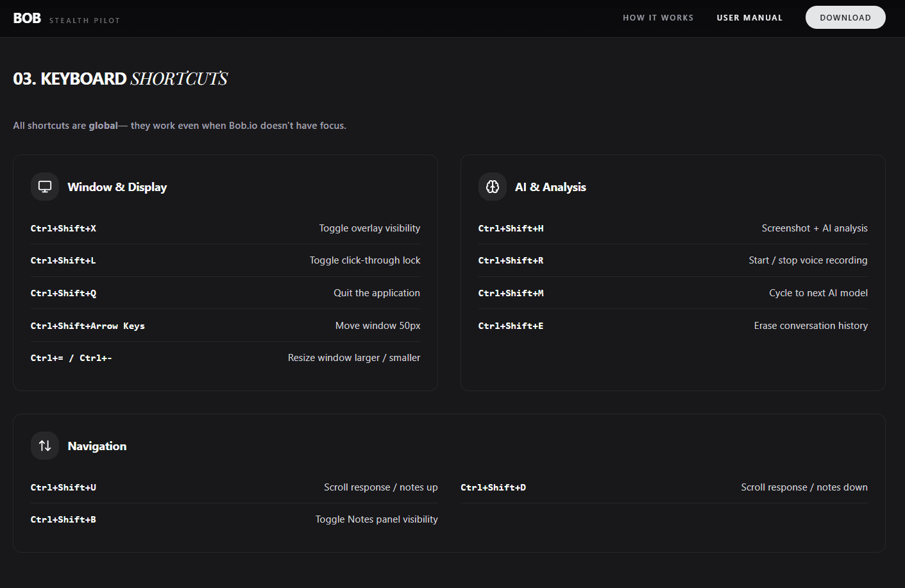905x588 pixels.
Task: Click "Toggle click-through lock" description
Action: point(365,260)
